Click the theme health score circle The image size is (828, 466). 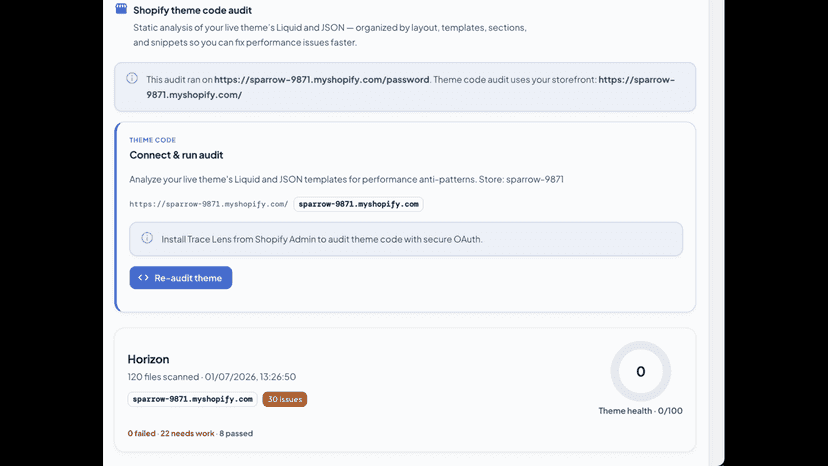click(641, 371)
